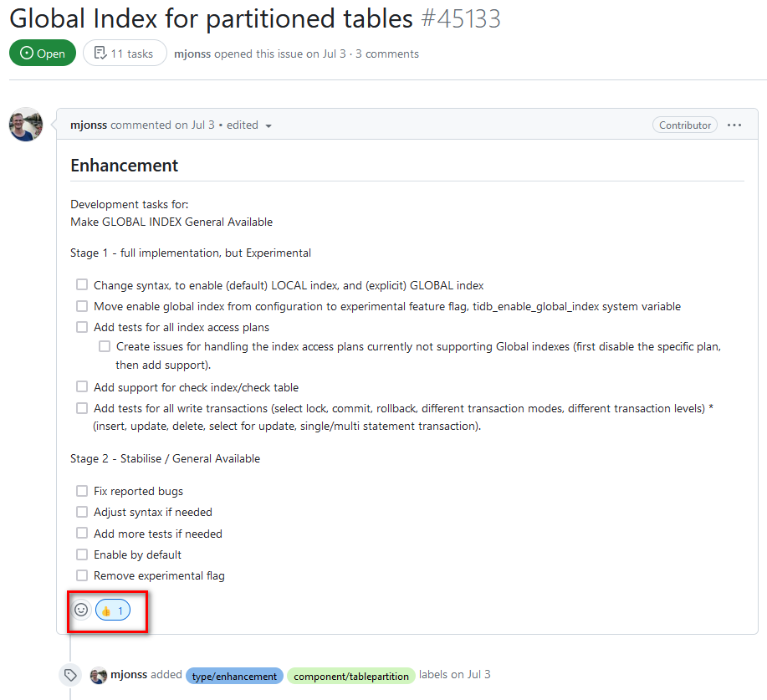This screenshot has height=700, width=767.
Task: Tick 'Add tests for all index access plans'
Action: (x=82, y=327)
